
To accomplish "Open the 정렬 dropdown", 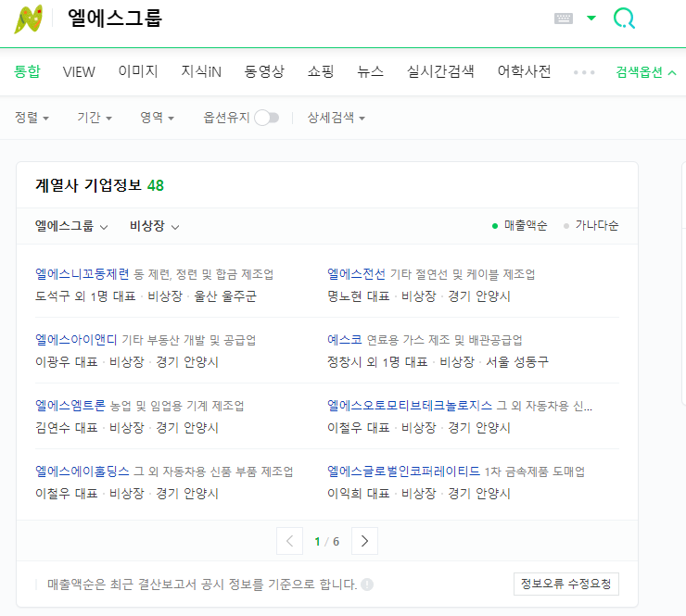I will point(32,117).
